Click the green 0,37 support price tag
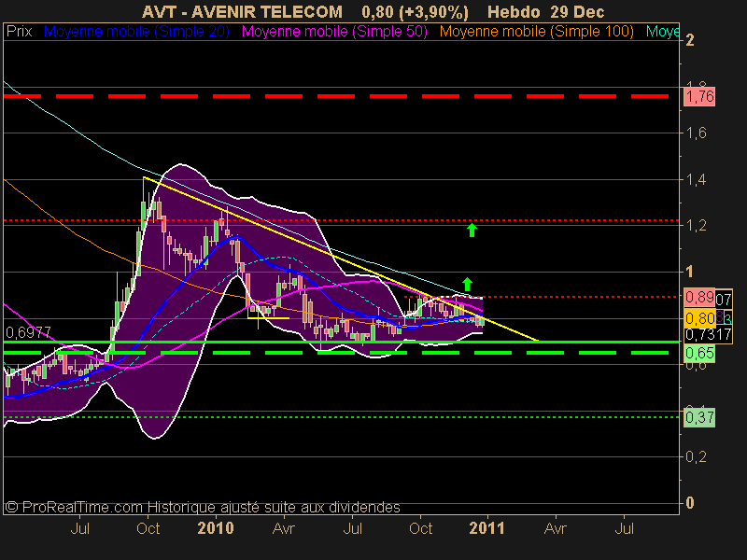Viewport: 747px width, 560px height. pos(699,417)
